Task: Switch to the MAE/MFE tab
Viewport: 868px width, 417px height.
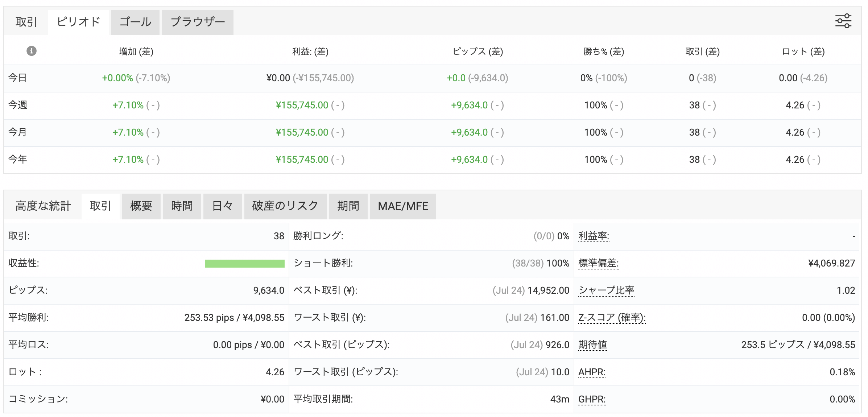Action: click(x=403, y=206)
